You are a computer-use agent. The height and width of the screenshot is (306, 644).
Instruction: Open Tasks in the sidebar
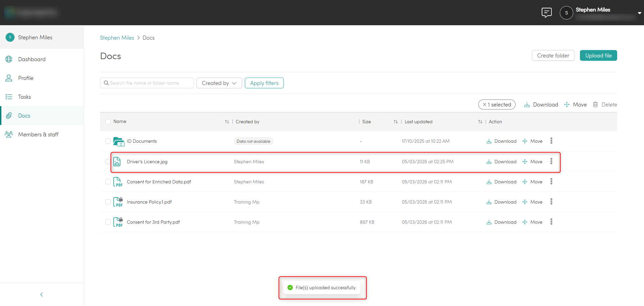pos(42,97)
